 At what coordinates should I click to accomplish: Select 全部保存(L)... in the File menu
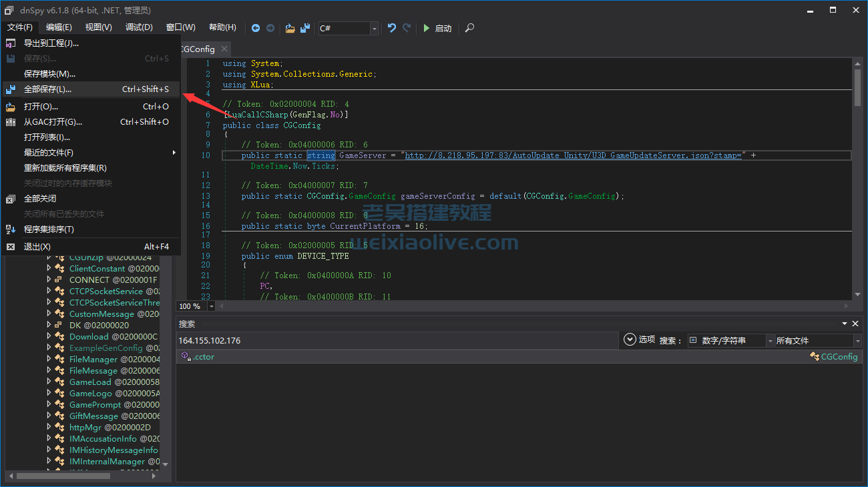point(47,89)
